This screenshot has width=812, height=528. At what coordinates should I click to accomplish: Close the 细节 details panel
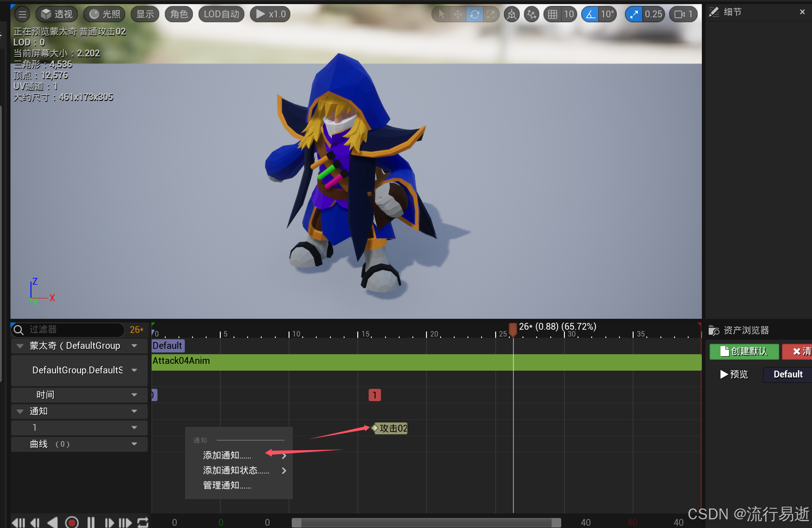point(802,12)
